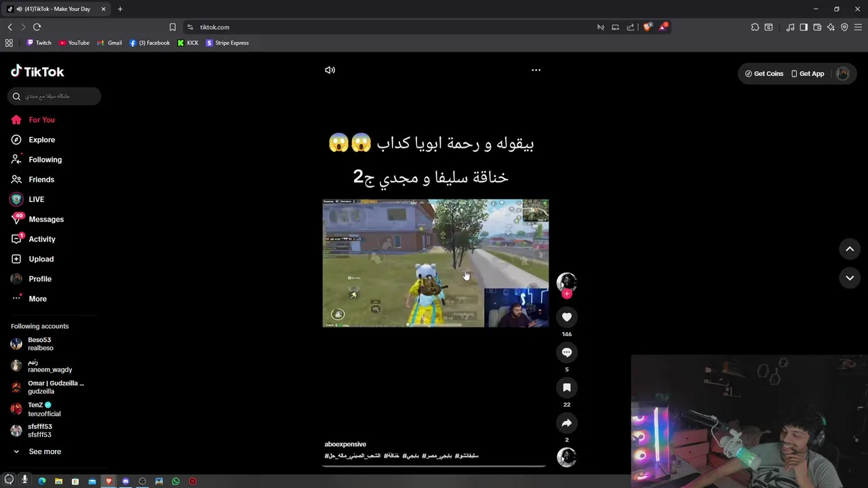
Task: Bookmark this page in address bar
Action: pos(172,27)
